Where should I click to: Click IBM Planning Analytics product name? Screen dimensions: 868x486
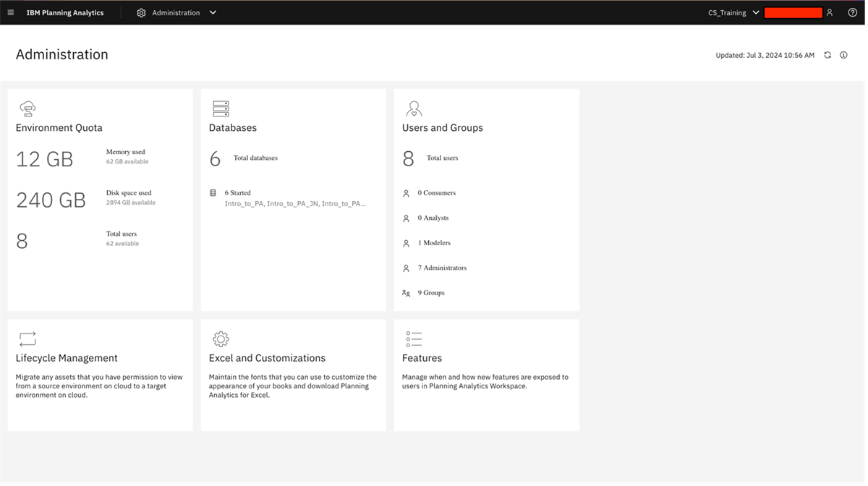click(65, 13)
